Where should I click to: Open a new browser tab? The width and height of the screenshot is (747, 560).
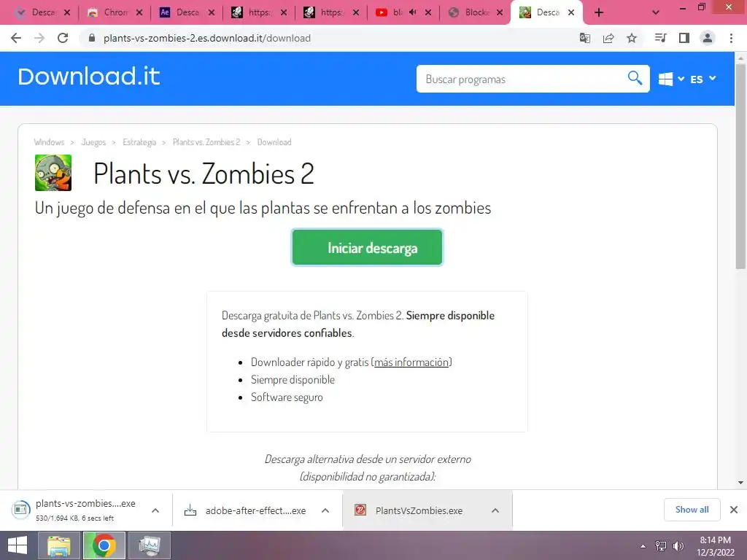[599, 13]
